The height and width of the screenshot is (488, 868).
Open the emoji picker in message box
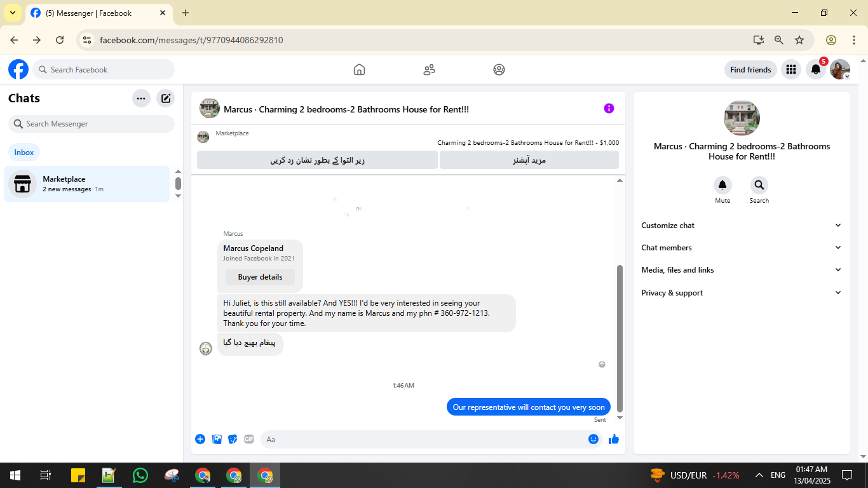pos(593,439)
